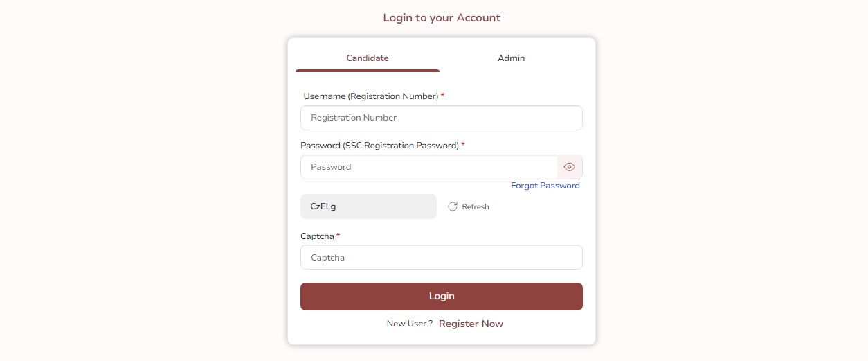The height and width of the screenshot is (361, 868).
Task: Select the Candidate tab
Action: tap(368, 58)
